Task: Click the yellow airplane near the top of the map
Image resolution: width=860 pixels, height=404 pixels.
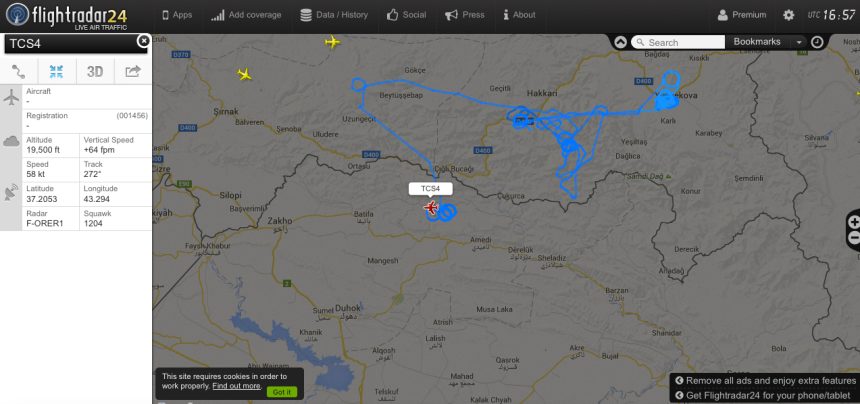Action: coord(332,42)
